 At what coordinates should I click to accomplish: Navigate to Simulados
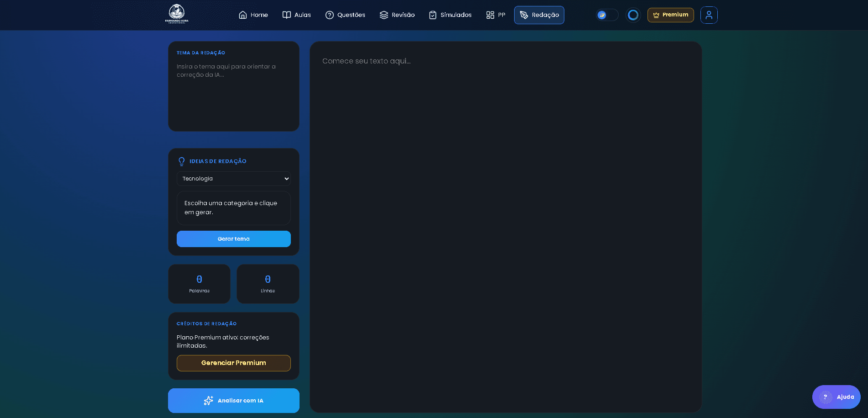tap(450, 15)
